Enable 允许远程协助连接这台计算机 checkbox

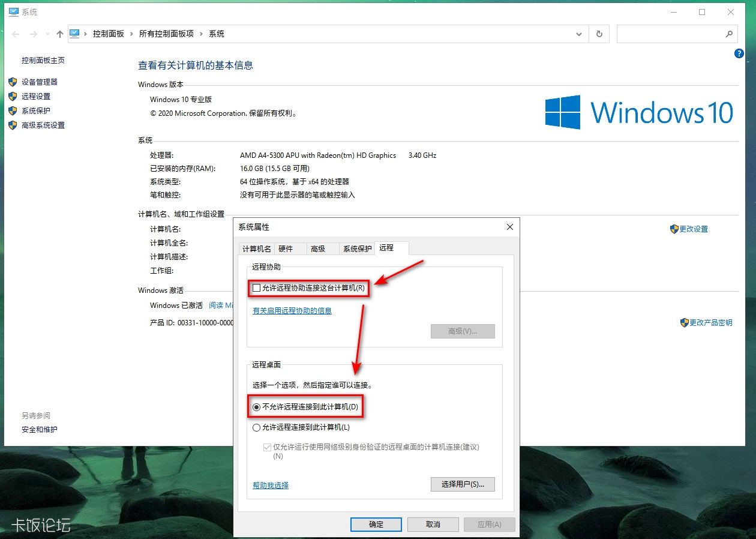(257, 288)
